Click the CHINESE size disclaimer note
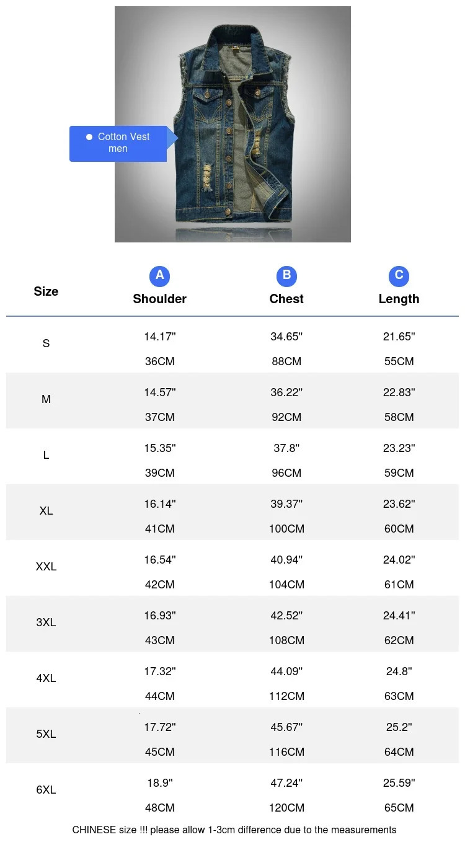 [x=234, y=830]
